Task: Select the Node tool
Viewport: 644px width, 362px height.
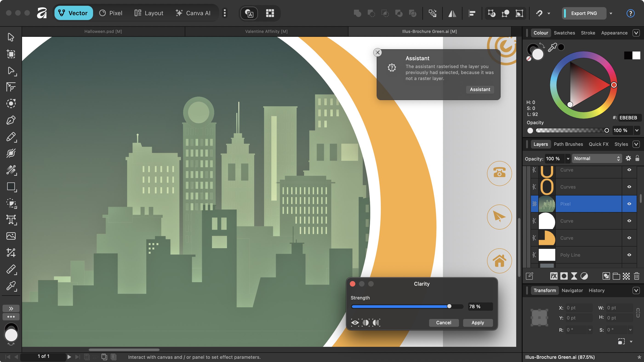Action: (x=11, y=71)
